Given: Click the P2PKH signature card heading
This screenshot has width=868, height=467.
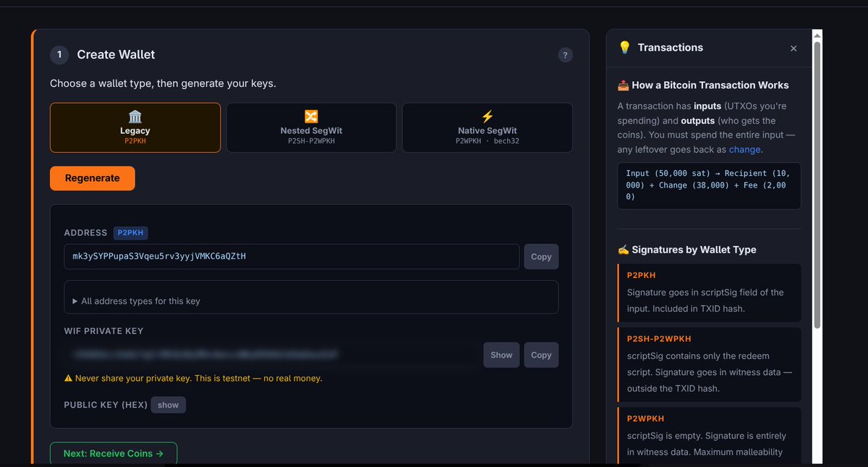Looking at the screenshot, I should 641,275.
